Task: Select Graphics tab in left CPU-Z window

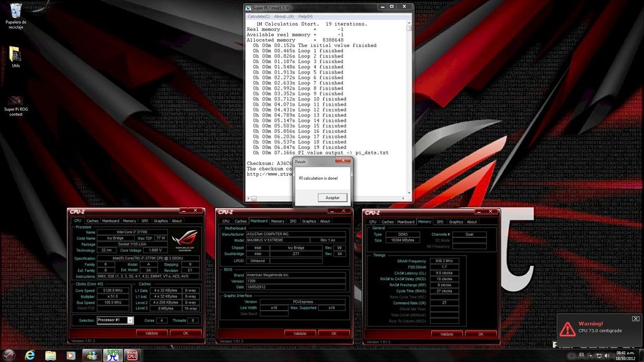Action: [x=161, y=221]
